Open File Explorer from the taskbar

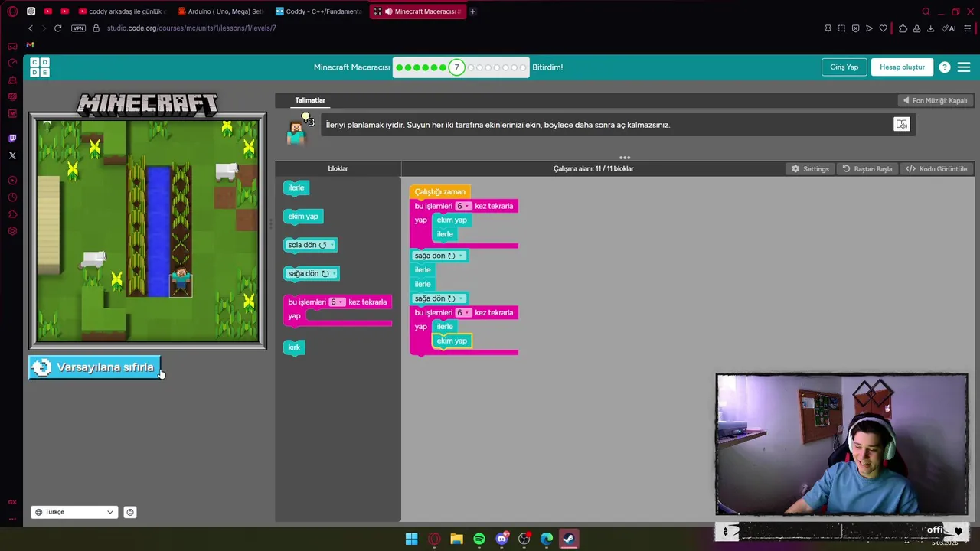(x=457, y=539)
